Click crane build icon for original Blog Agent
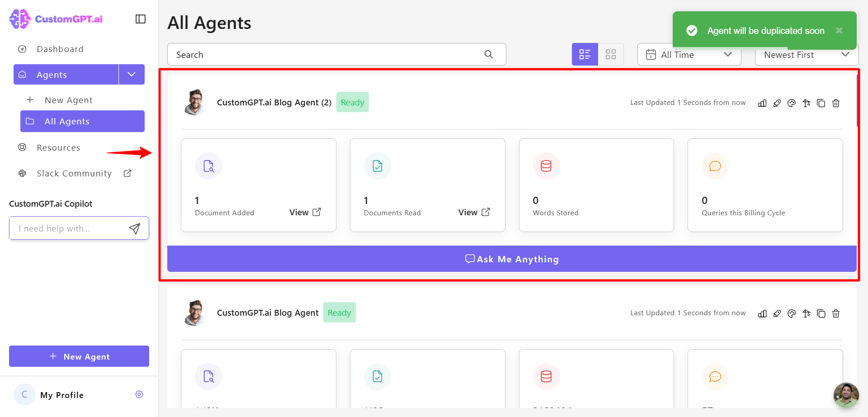The image size is (868, 417). pyautogui.click(x=807, y=313)
